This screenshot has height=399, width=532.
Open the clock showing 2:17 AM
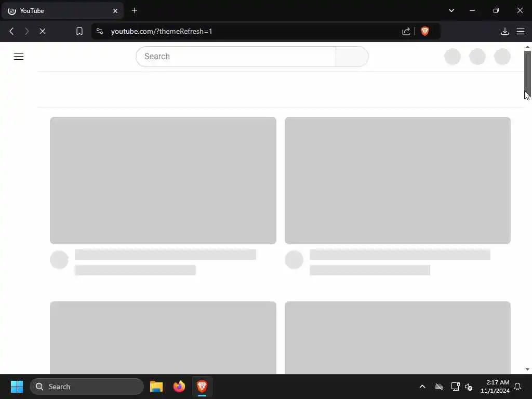[495, 387]
